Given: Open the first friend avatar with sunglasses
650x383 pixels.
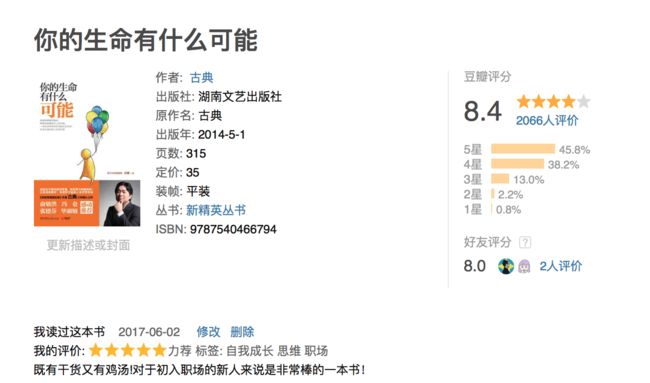Looking at the screenshot, I should [506, 266].
